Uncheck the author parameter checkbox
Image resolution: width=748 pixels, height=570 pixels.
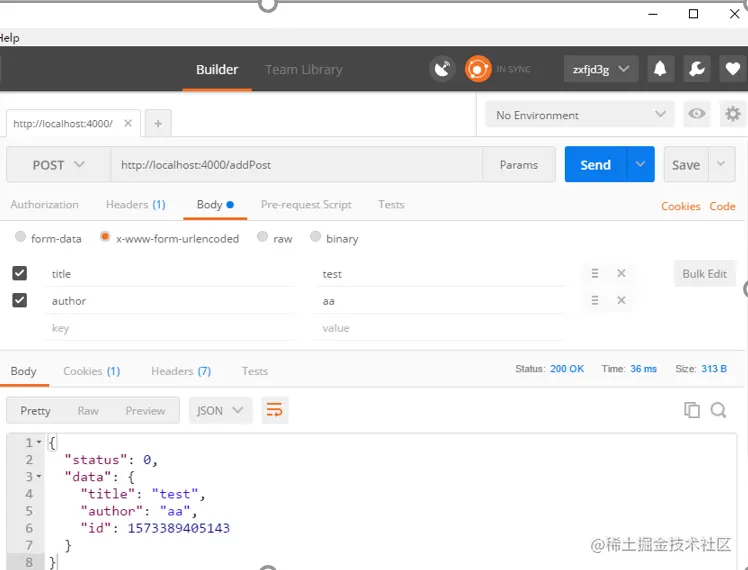point(20,301)
